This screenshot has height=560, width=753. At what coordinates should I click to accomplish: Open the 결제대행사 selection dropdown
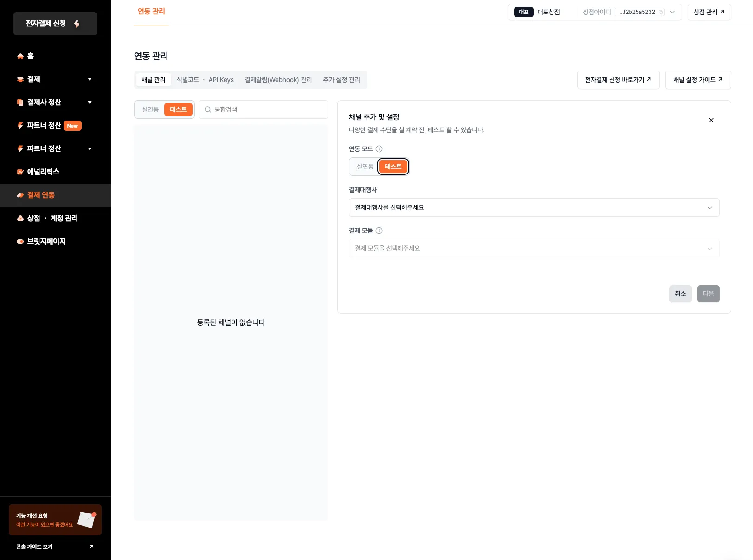point(534,207)
